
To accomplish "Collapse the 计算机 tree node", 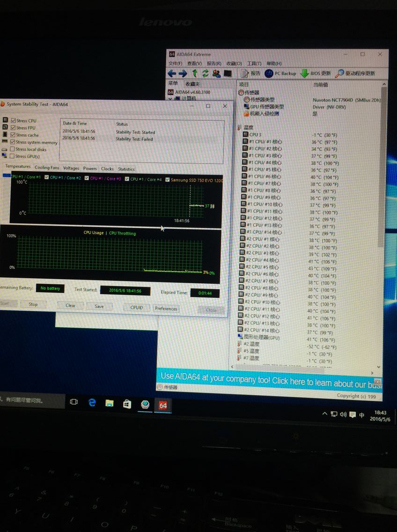I will pos(170,98).
